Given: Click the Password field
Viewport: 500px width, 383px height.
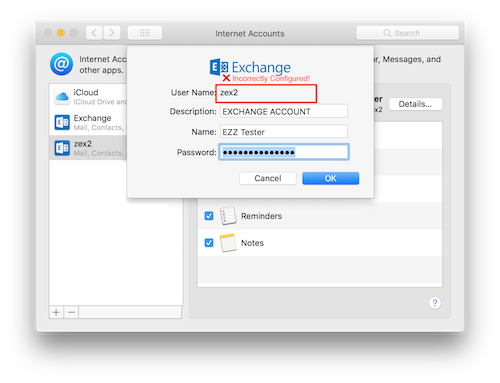Looking at the screenshot, I should click(284, 152).
